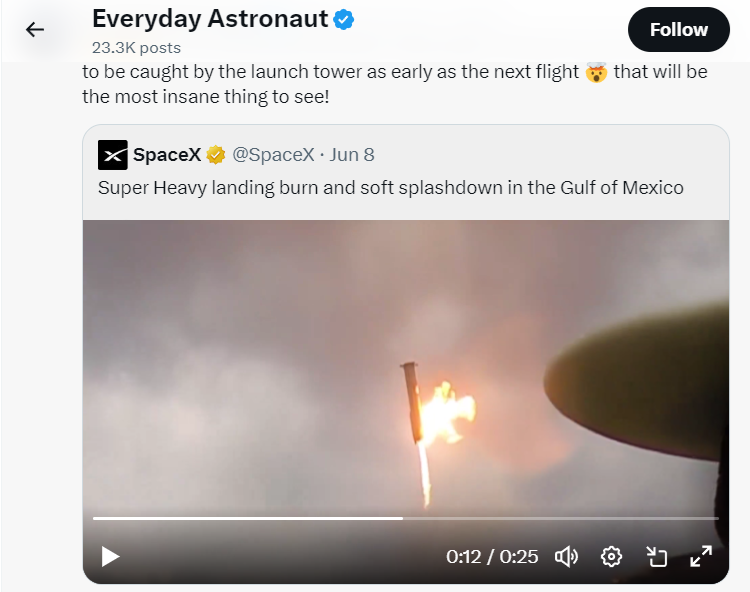Open video settings gear
The width and height of the screenshot is (750, 592).
coord(611,557)
